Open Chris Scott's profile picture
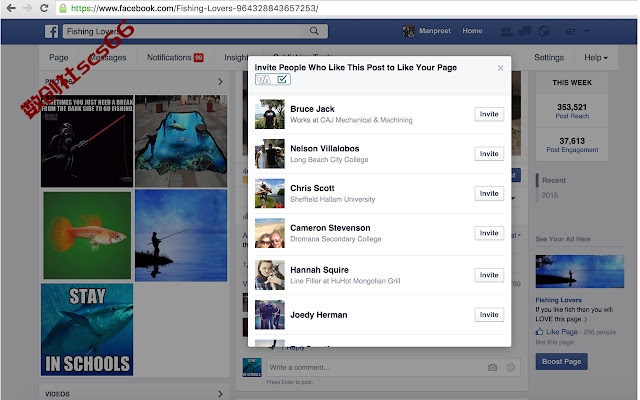The height and width of the screenshot is (400, 640). (x=270, y=193)
